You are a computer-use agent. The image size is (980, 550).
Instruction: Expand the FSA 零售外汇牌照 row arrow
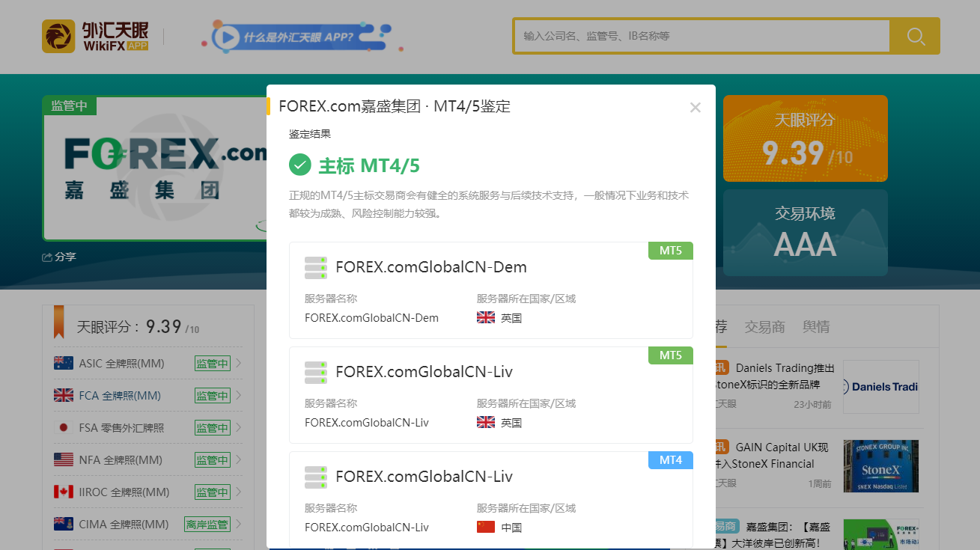(239, 428)
